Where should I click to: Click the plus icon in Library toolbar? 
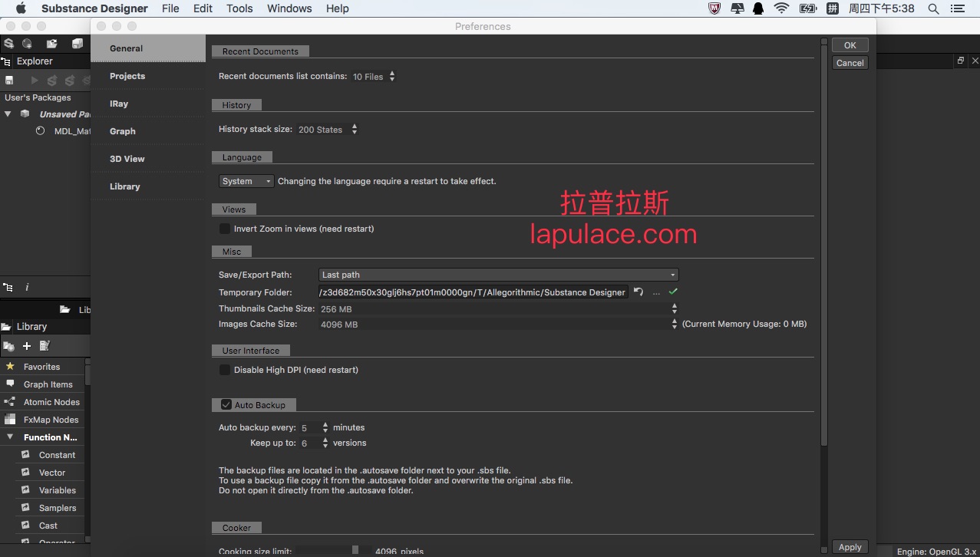[x=27, y=346]
